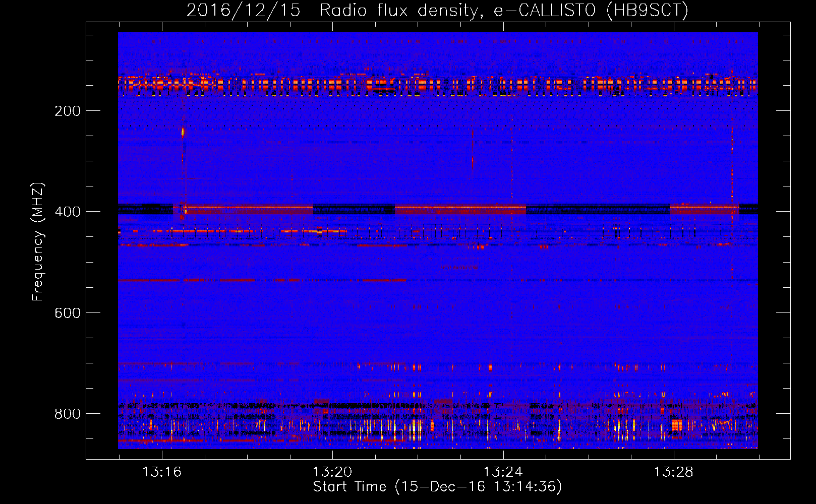This screenshot has height=504, width=816.
Task: Click the 600 frequency tick label
Action: 68,313
